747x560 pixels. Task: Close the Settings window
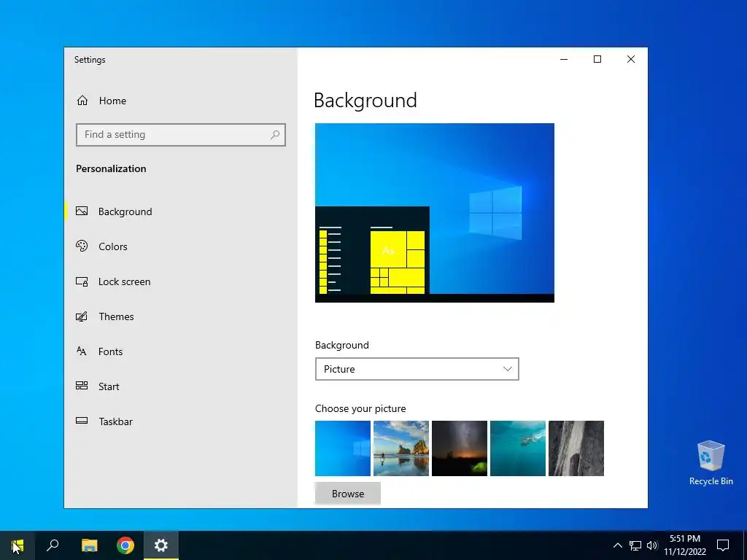tap(631, 59)
